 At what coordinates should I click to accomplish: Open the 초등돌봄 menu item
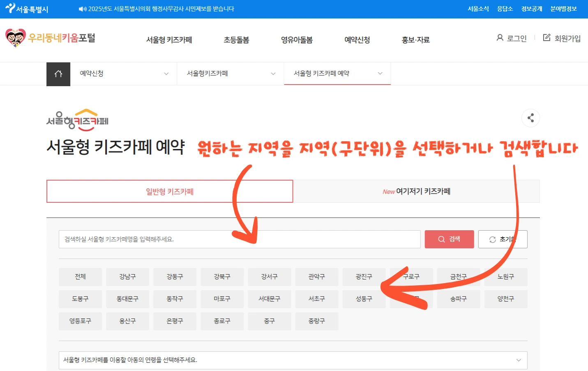click(x=236, y=39)
